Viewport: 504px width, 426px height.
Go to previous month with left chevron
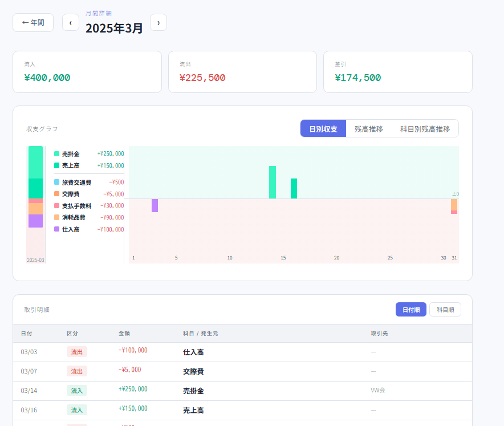click(71, 23)
